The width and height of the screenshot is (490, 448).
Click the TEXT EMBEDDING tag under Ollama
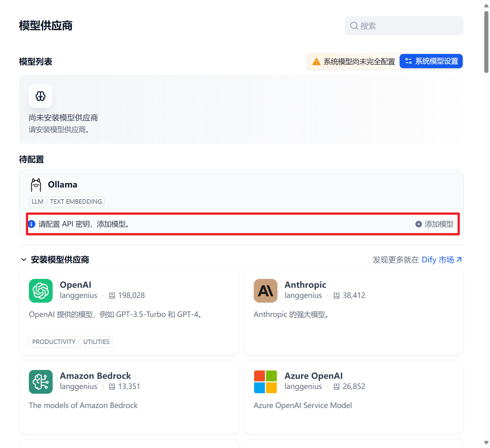(76, 202)
